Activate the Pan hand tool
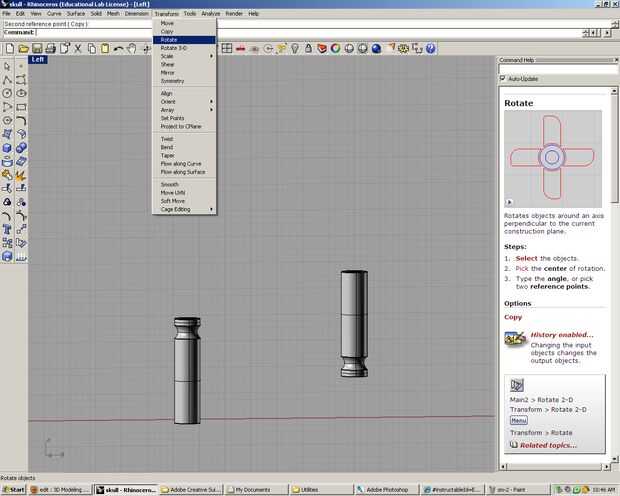 [x=133, y=48]
